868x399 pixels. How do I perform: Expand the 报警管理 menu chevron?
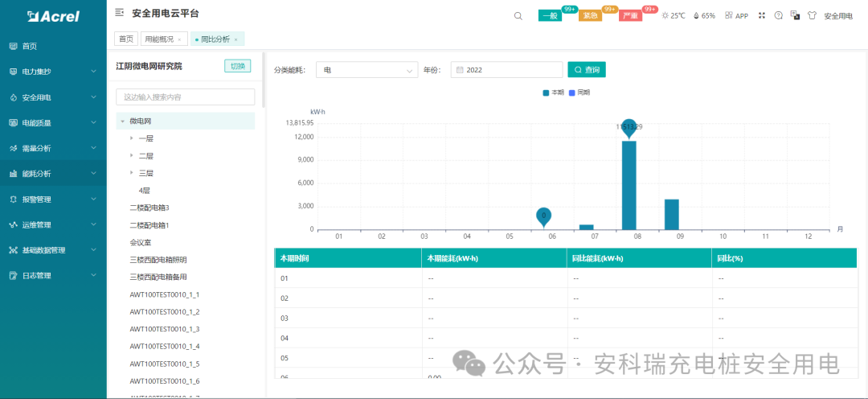93,199
